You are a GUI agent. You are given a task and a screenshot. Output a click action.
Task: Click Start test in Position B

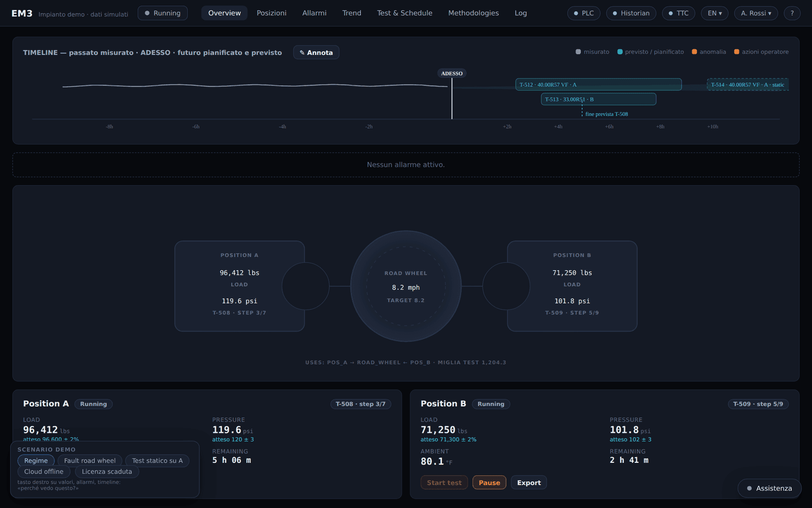click(444, 483)
